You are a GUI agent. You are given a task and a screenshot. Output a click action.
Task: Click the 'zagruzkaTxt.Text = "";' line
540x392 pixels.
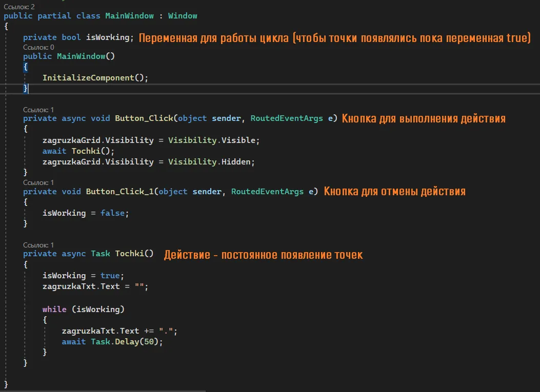point(95,286)
